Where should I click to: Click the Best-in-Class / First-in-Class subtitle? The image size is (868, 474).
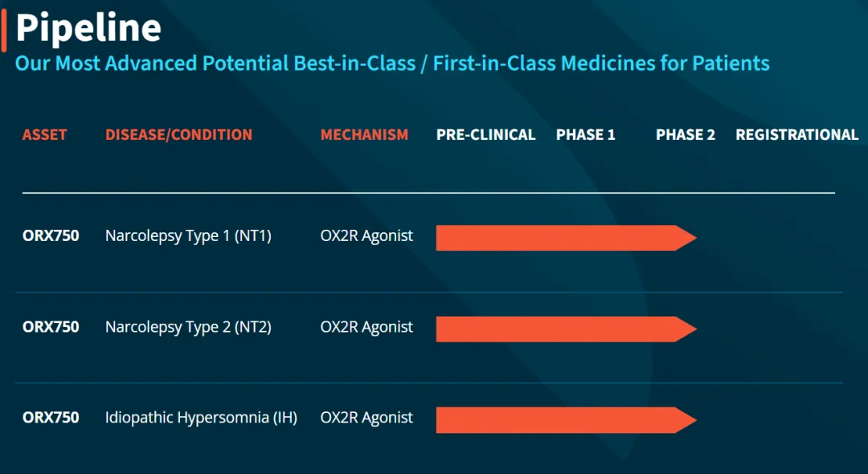coord(392,63)
